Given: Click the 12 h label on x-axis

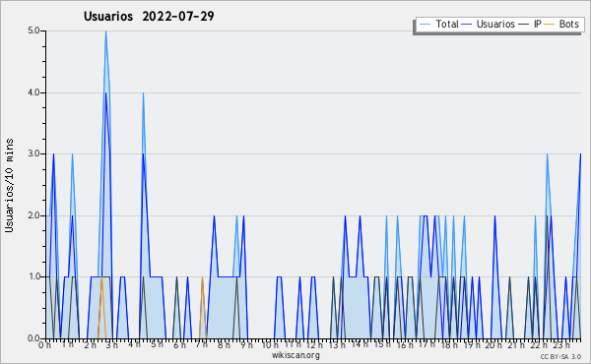Looking at the screenshot, I should (313, 344).
